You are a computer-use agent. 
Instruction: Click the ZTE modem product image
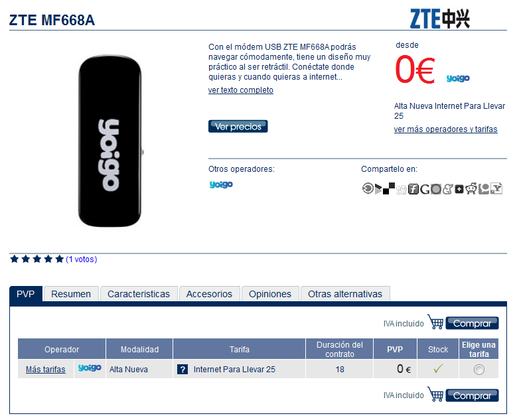point(110,141)
